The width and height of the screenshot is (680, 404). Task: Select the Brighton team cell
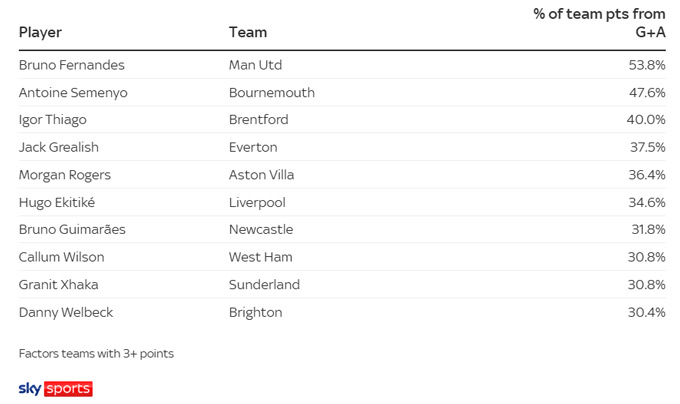click(x=256, y=312)
